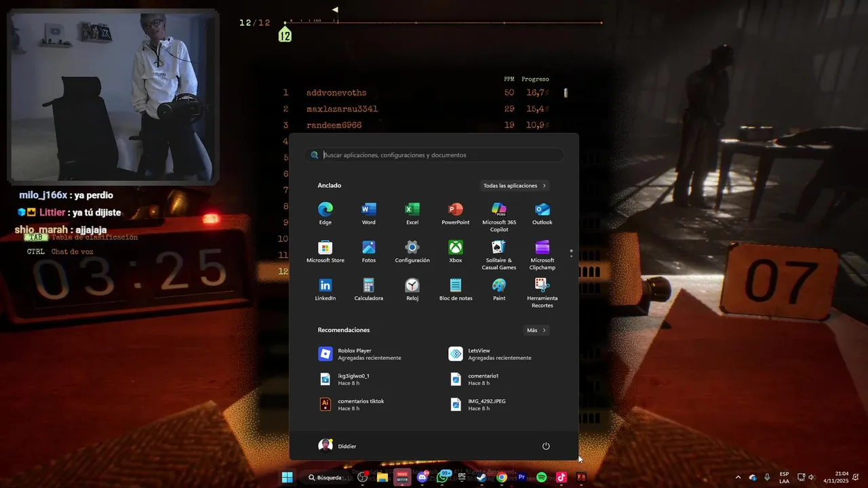Switch to Spotify in the taskbar
The height and width of the screenshot is (488, 868).
pos(541,477)
